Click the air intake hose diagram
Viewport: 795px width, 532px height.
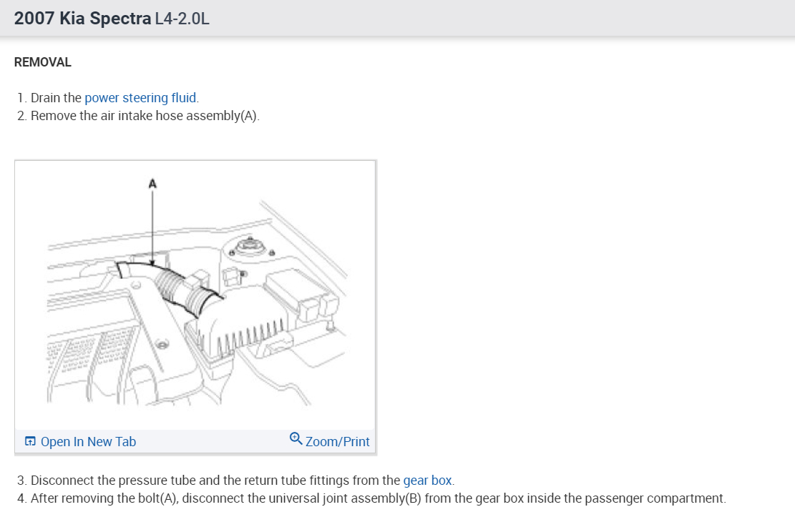click(x=195, y=295)
